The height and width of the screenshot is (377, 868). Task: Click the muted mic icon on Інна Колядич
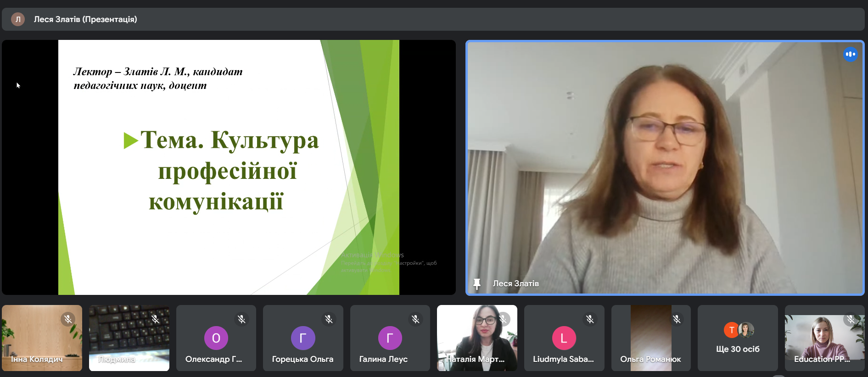(x=68, y=319)
